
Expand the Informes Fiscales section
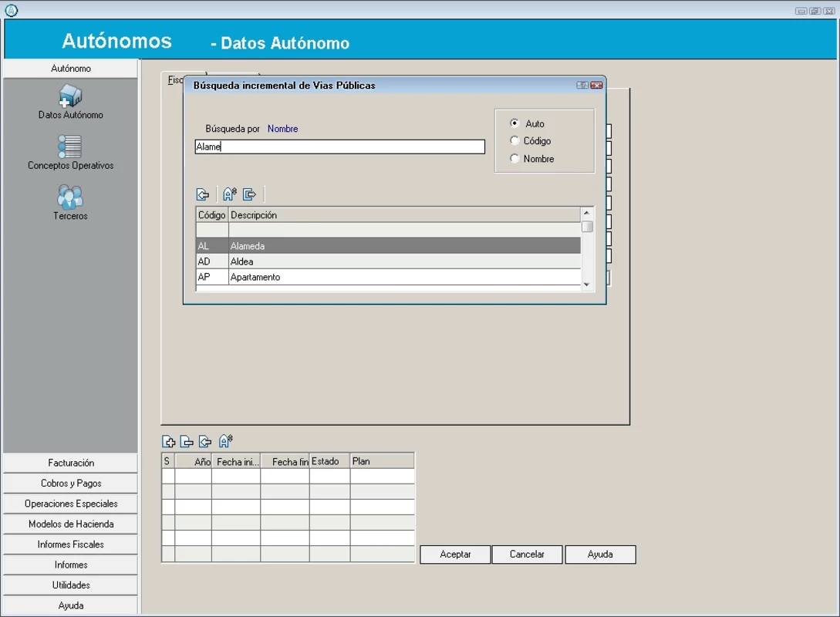[x=71, y=545]
